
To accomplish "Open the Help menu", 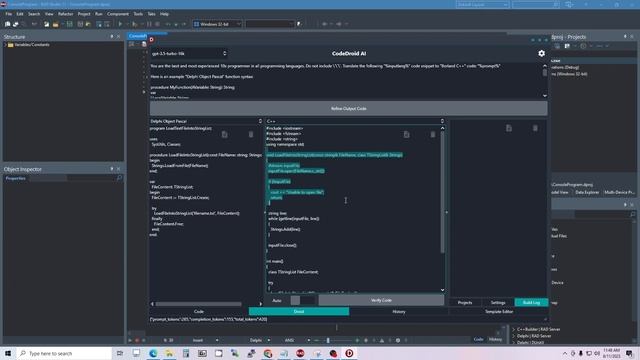I will coord(164,14).
